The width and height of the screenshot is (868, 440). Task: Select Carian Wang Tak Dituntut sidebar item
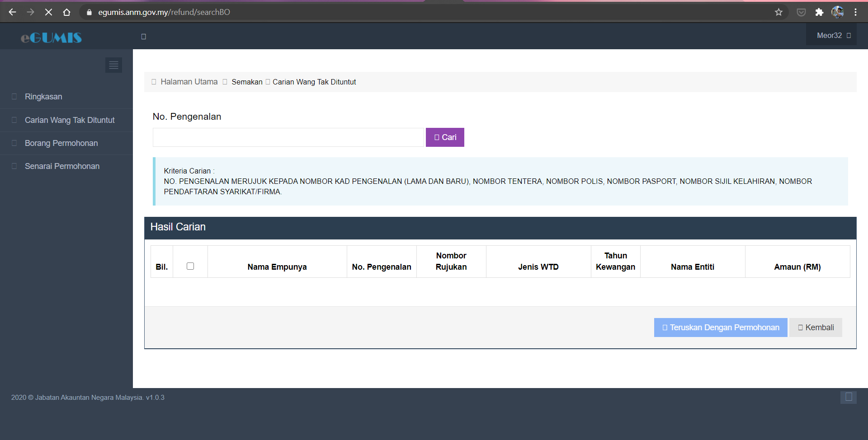70,120
